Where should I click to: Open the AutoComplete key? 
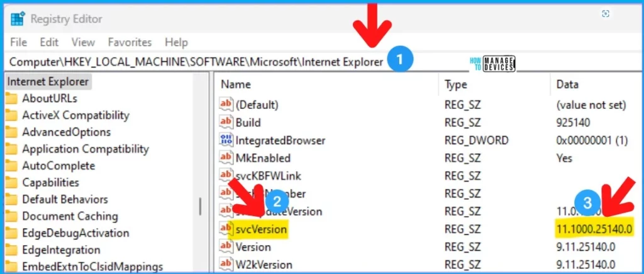pos(58,166)
